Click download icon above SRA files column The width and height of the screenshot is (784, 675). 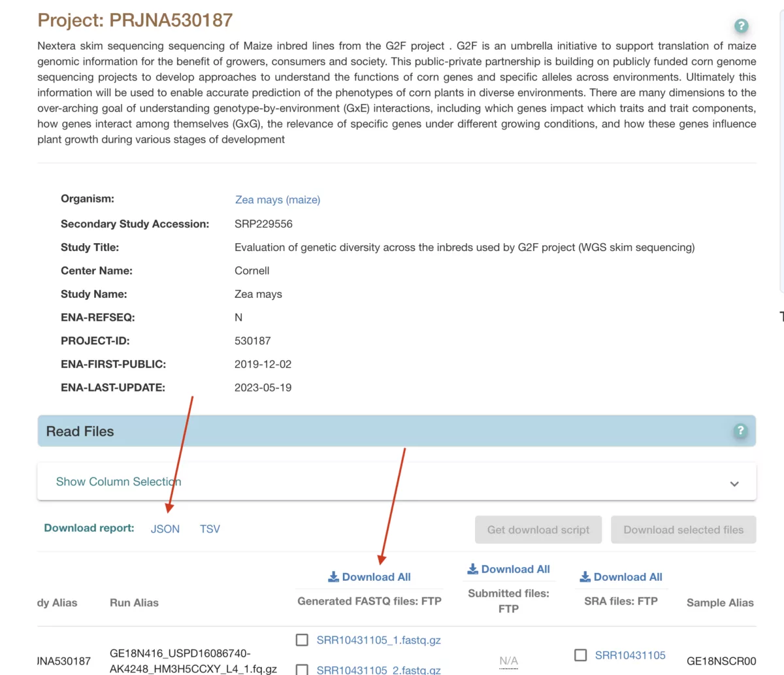point(585,577)
